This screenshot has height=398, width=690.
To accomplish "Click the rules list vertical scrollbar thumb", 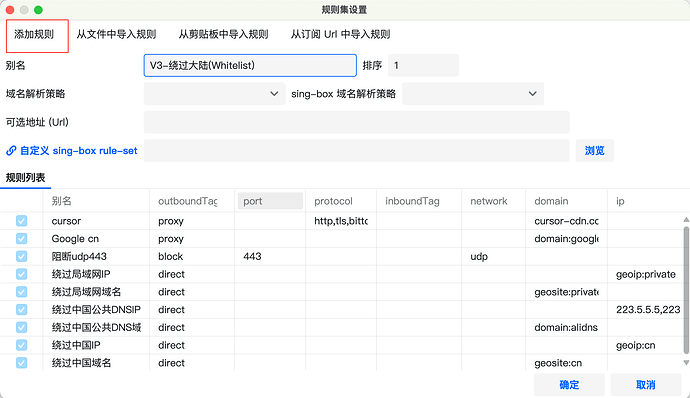I will coord(686,291).
